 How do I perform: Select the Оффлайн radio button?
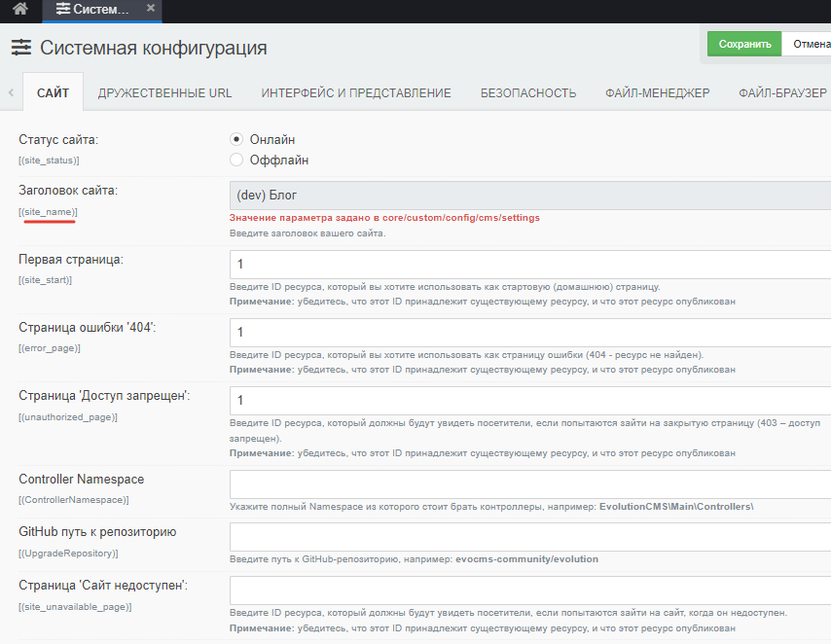pyautogui.click(x=236, y=160)
